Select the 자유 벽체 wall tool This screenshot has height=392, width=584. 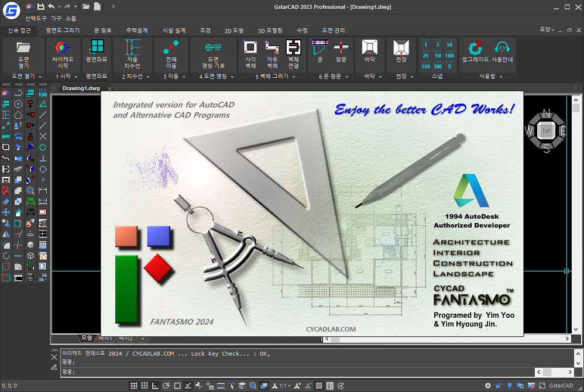coord(272,47)
